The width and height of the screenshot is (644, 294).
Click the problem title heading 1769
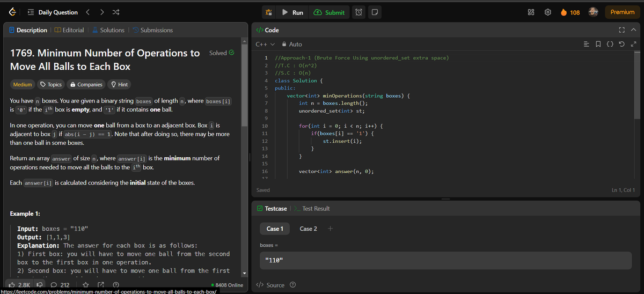pyautogui.click(x=105, y=60)
